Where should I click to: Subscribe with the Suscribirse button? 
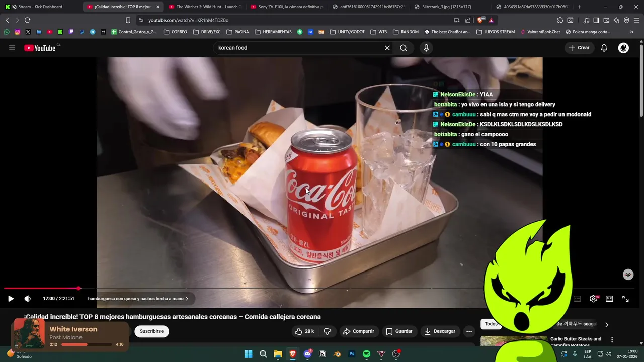coord(151,331)
